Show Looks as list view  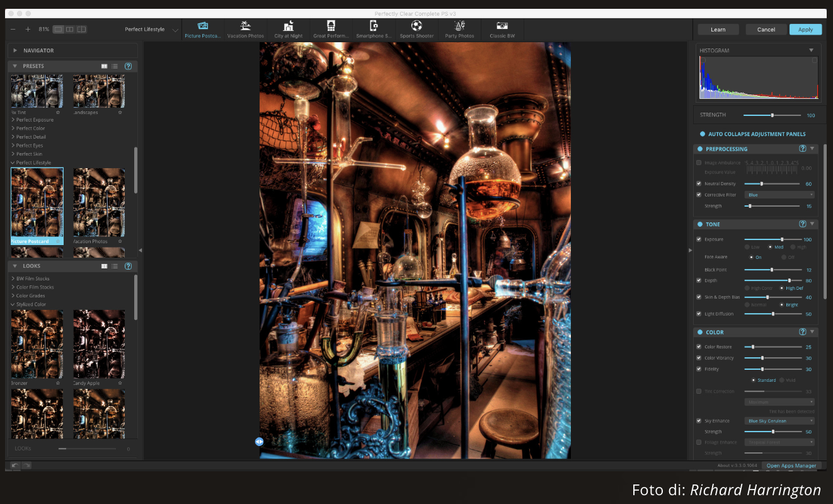click(x=115, y=266)
